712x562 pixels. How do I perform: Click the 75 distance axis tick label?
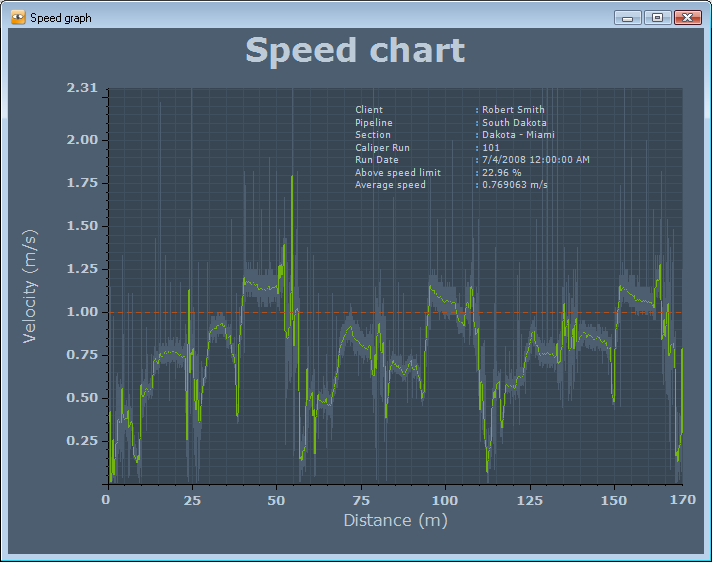(x=361, y=501)
